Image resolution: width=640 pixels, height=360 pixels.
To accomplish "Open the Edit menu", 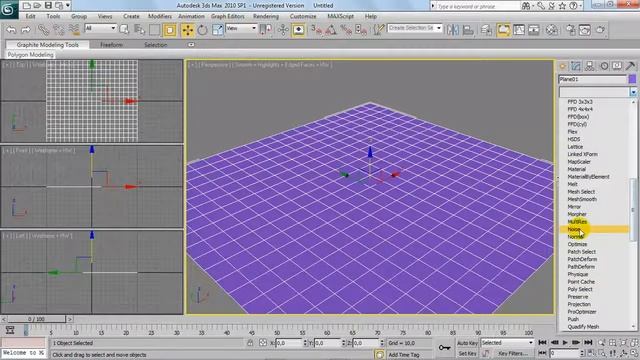I will tap(31, 16).
